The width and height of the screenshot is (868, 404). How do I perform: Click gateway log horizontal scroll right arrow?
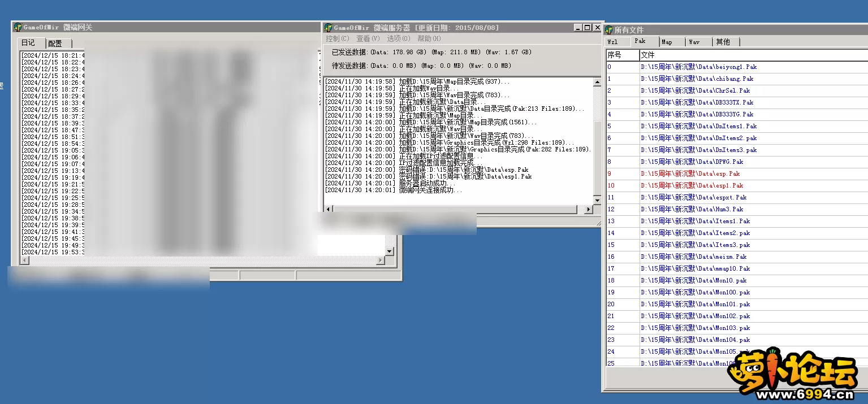(x=381, y=260)
